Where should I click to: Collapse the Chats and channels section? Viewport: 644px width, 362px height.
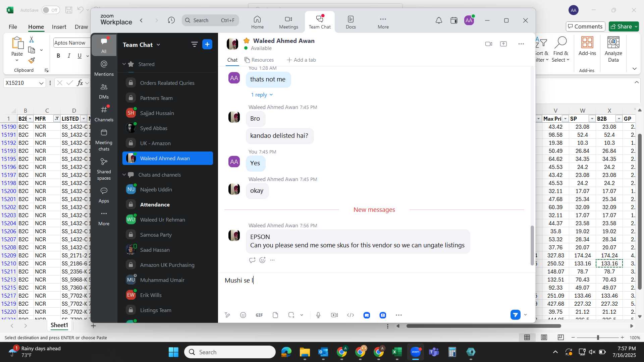(x=124, y=175)
